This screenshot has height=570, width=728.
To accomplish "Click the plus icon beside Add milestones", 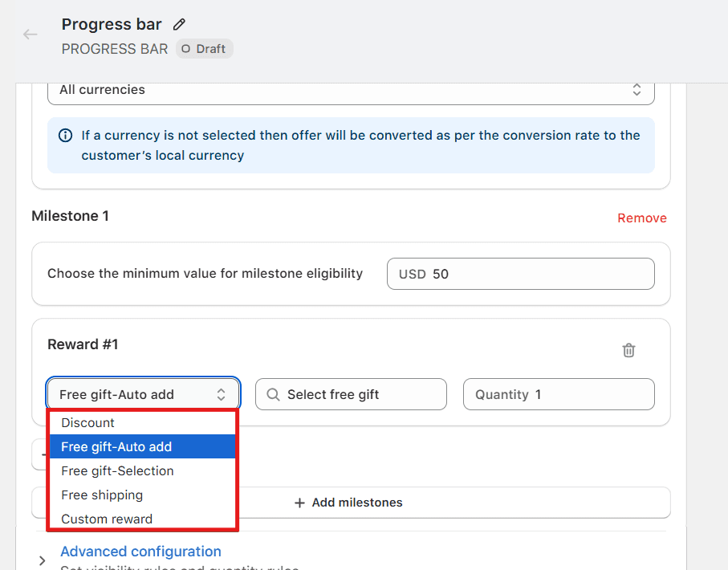I will pyautogui.click(x=299, y=503).
